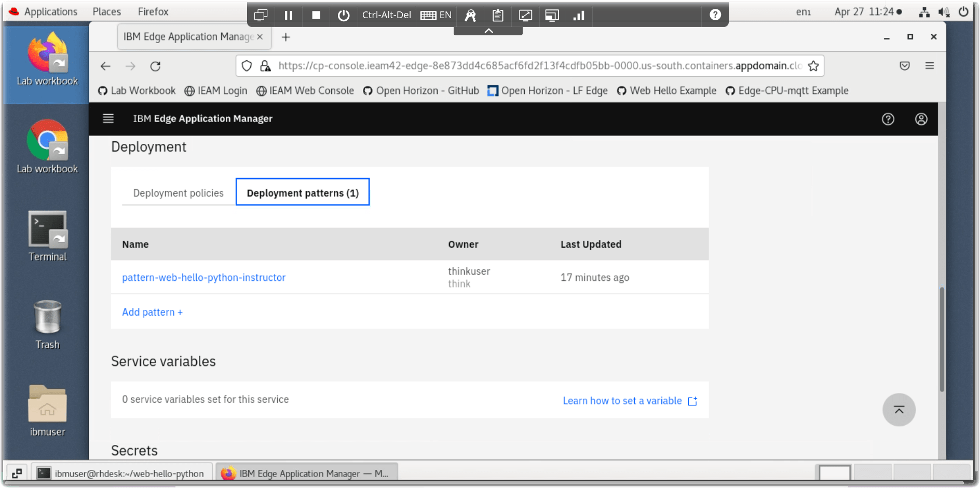Select the first workspace switcher box

(x=835, y=473)
